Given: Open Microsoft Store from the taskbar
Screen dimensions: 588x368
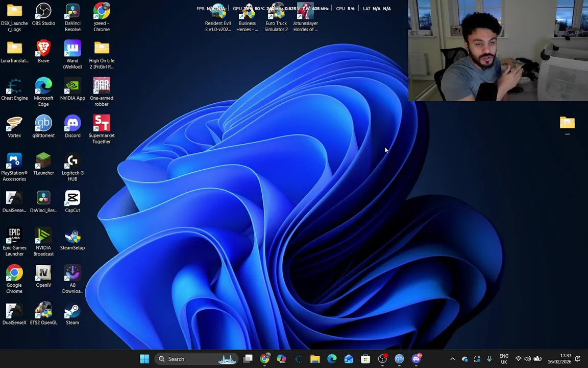Looking at the screenshot, I should (365, 359).
